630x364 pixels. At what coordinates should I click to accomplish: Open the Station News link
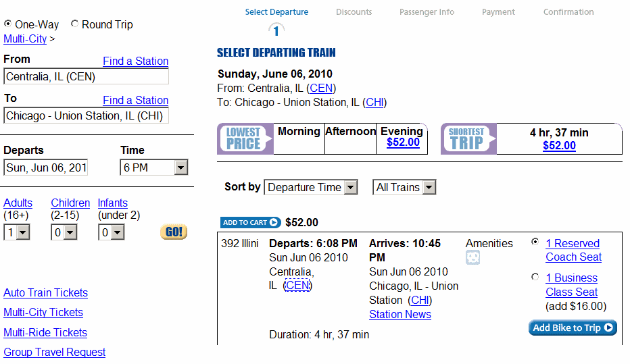400,314
